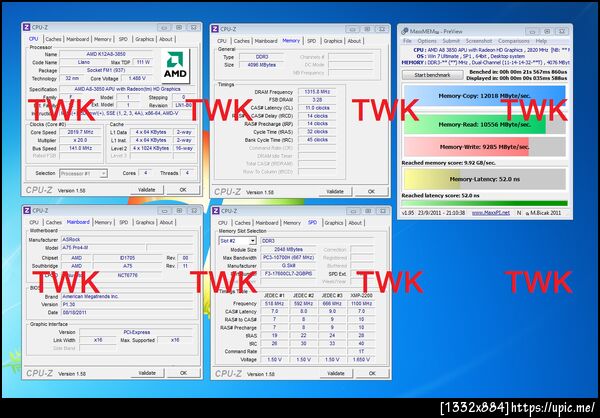600x418 pixels.
Task: Click the Socket FM1 (937) package field
Action: point(106,70)
